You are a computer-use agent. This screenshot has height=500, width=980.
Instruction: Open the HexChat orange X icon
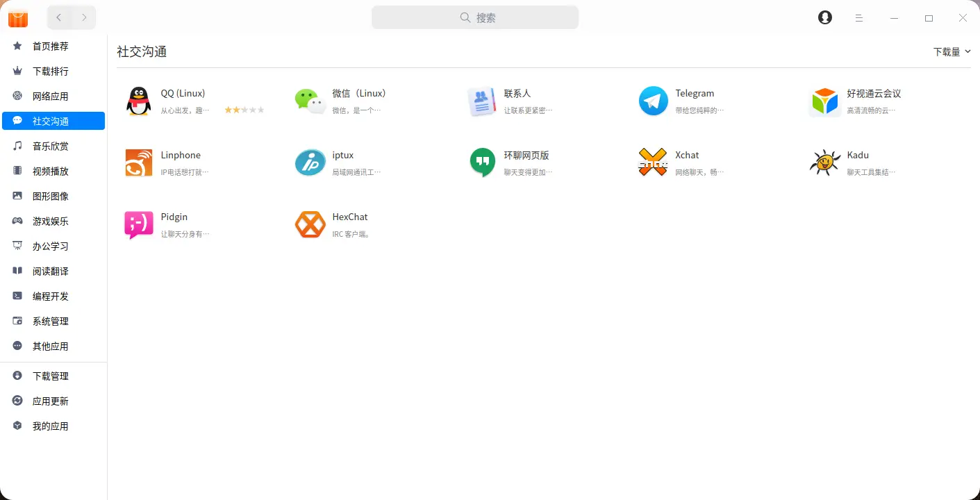[x=310, y=225]
